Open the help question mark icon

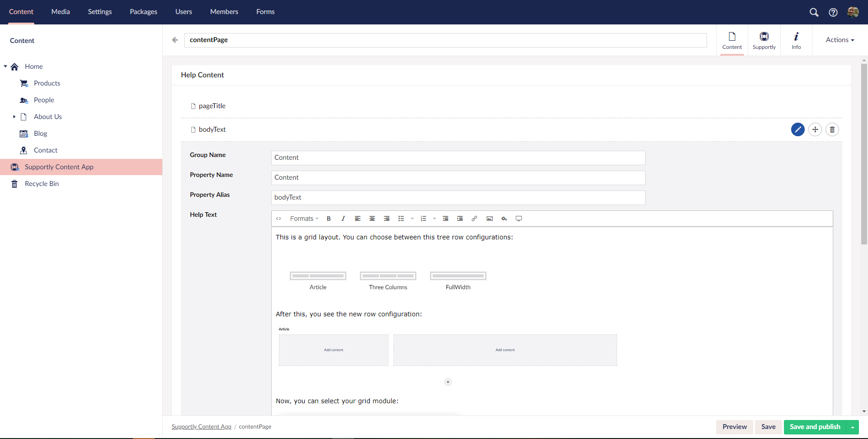pyautogui.click(x=833, y=12)
